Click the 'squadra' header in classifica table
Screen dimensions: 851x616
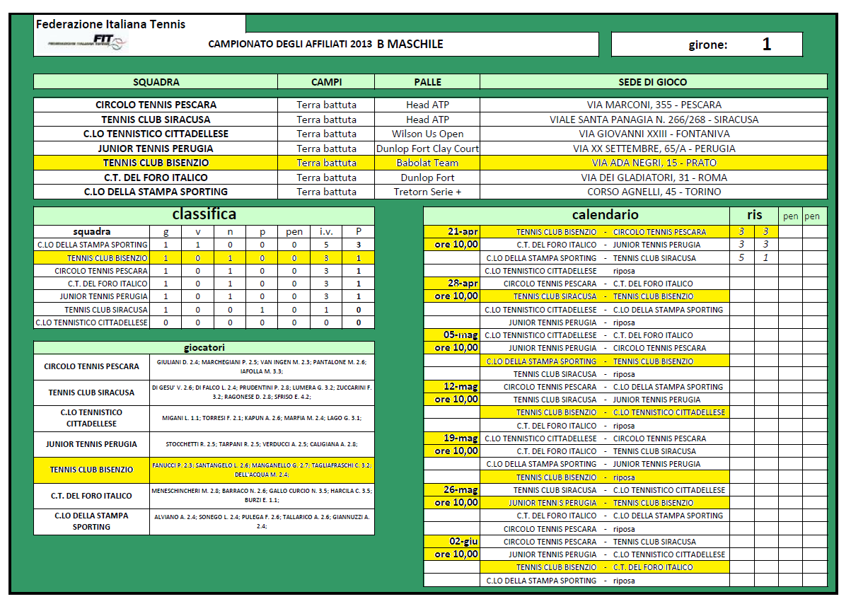pyautogui.click(x=92, y=231)
